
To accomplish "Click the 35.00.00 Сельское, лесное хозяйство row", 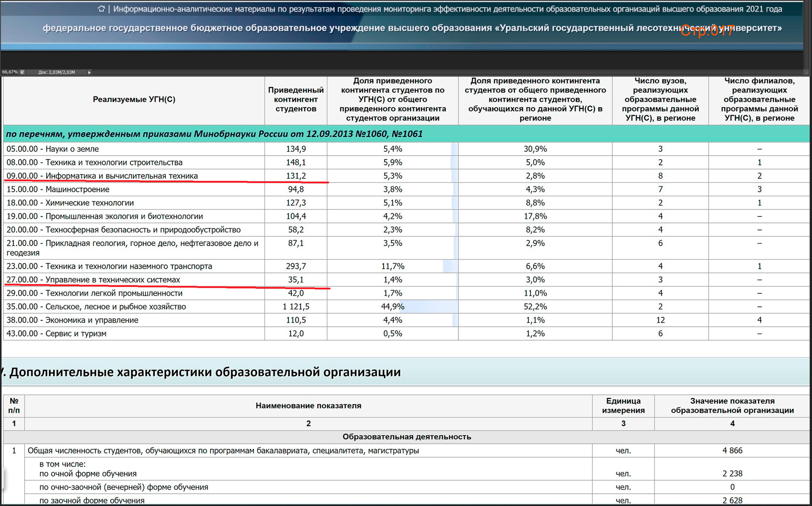I will (x=96, y=307).
